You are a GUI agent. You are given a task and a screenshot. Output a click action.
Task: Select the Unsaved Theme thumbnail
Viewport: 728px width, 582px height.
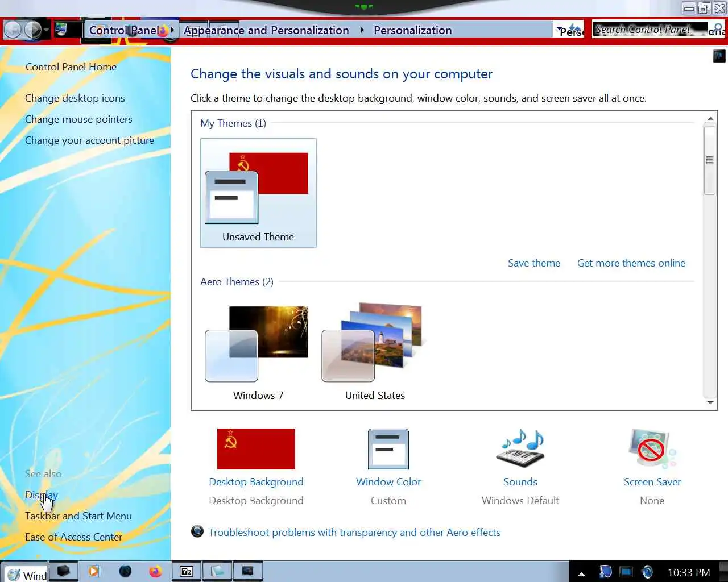258,193
